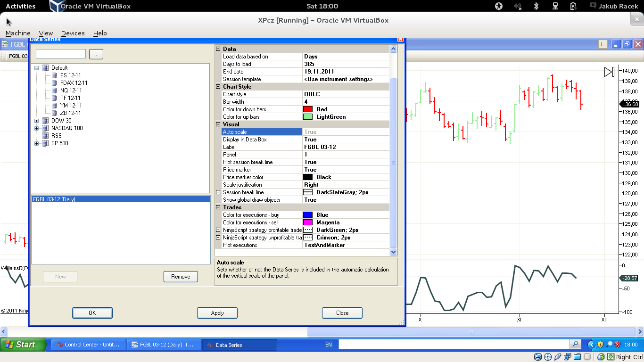
Task: Click the VirtualBox mouse integration globe icon
Action: click(602, 357)
